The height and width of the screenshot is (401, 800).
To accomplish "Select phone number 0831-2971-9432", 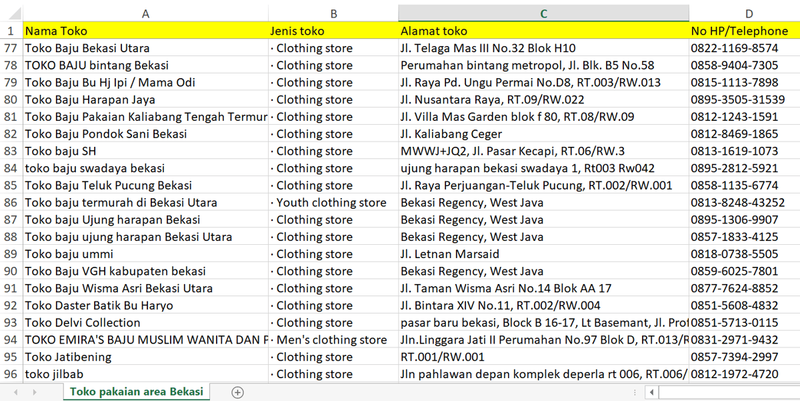I will coord(744,340).
